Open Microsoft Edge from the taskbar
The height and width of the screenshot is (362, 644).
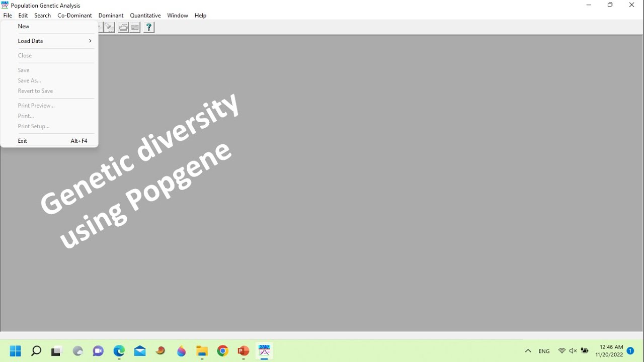[119, 351]
